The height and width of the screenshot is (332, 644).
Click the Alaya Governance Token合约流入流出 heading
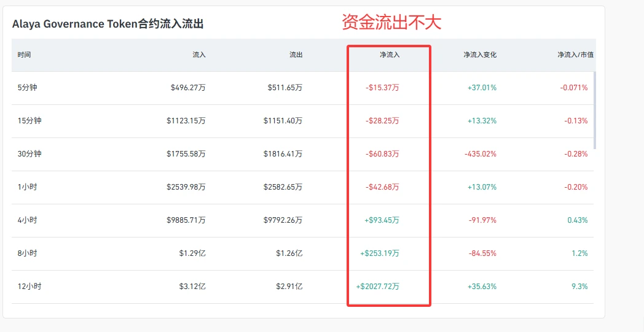point(108,24)
